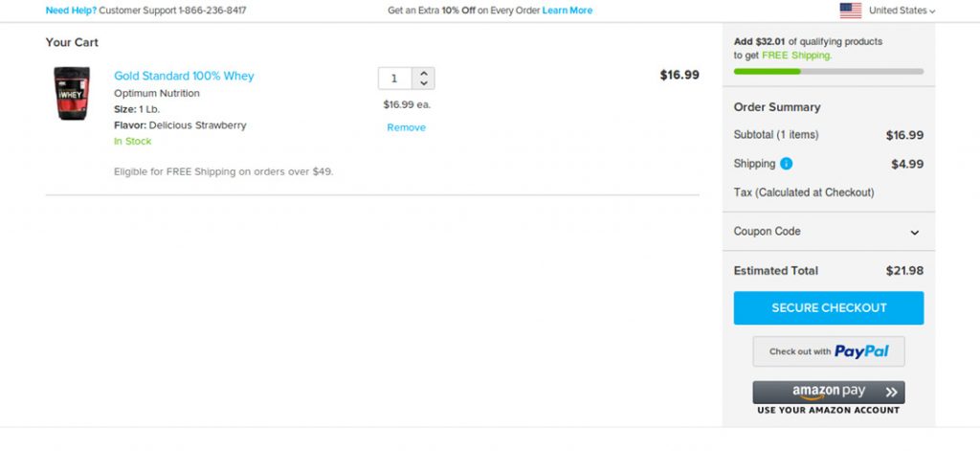Pay using the Amazon Pay button
The image size is (980, 451).
point(828,392)
